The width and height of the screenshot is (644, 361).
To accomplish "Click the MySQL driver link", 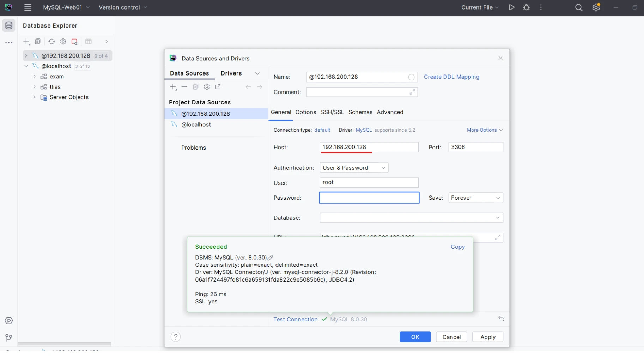I will tap(364, 130).
